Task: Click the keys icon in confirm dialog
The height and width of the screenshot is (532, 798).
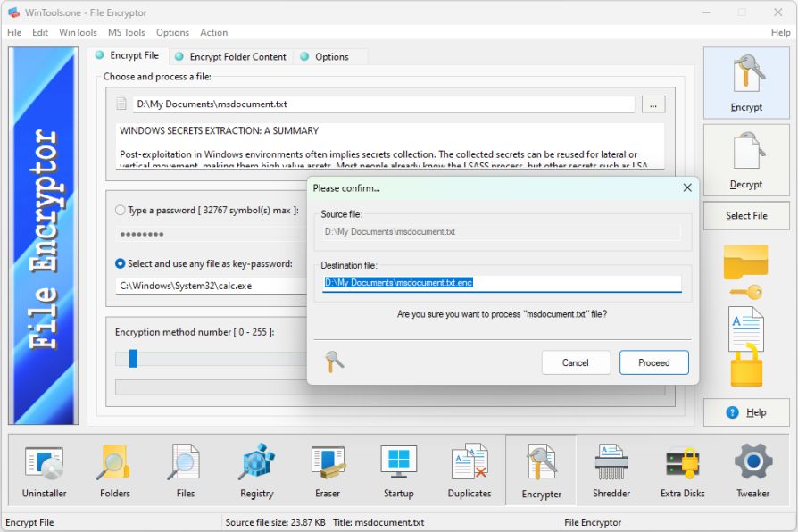Action: pyautogui.click(x=334, y=362)
